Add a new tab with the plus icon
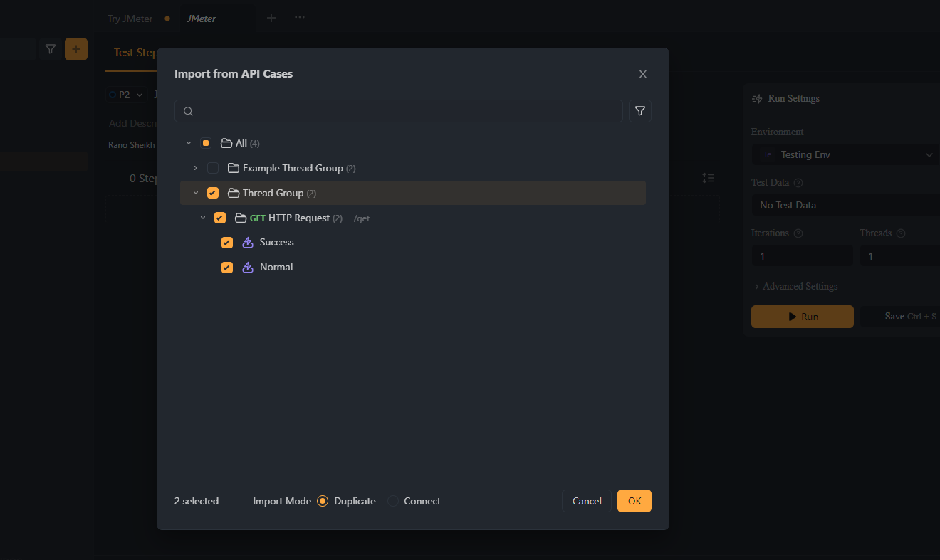The height and width of the screenshot is (560, 940). click(x=271, y=18)
